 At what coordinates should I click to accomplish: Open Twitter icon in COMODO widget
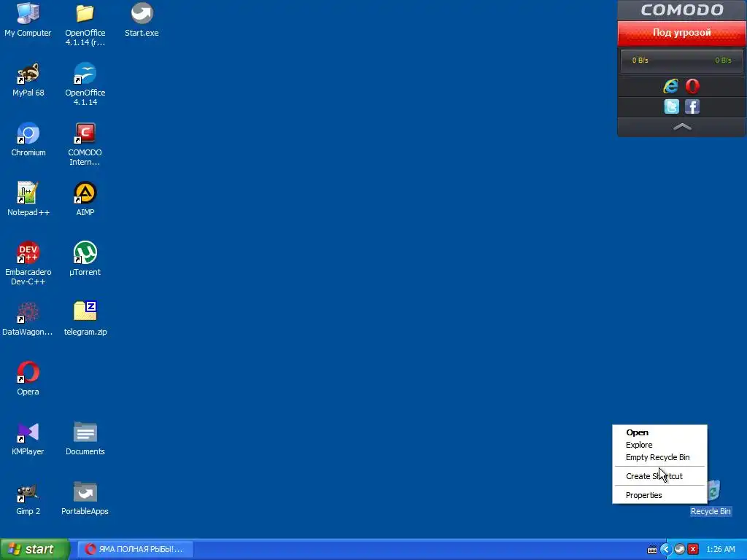671,106
